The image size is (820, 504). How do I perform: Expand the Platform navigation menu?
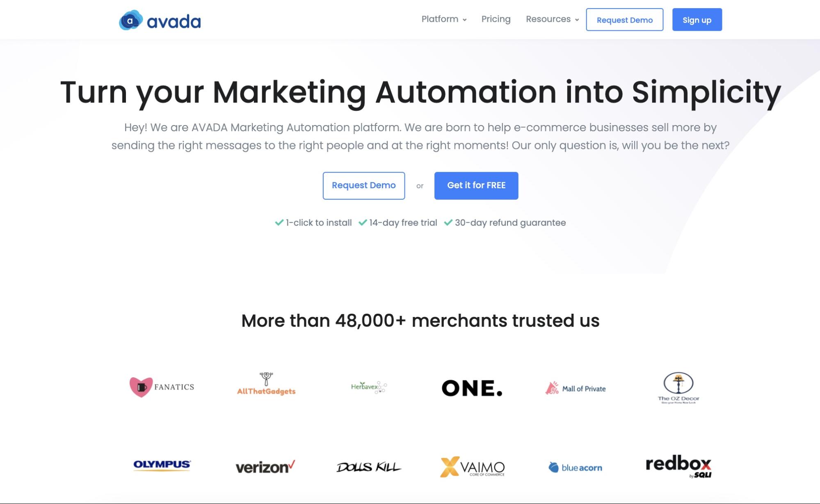442,19
